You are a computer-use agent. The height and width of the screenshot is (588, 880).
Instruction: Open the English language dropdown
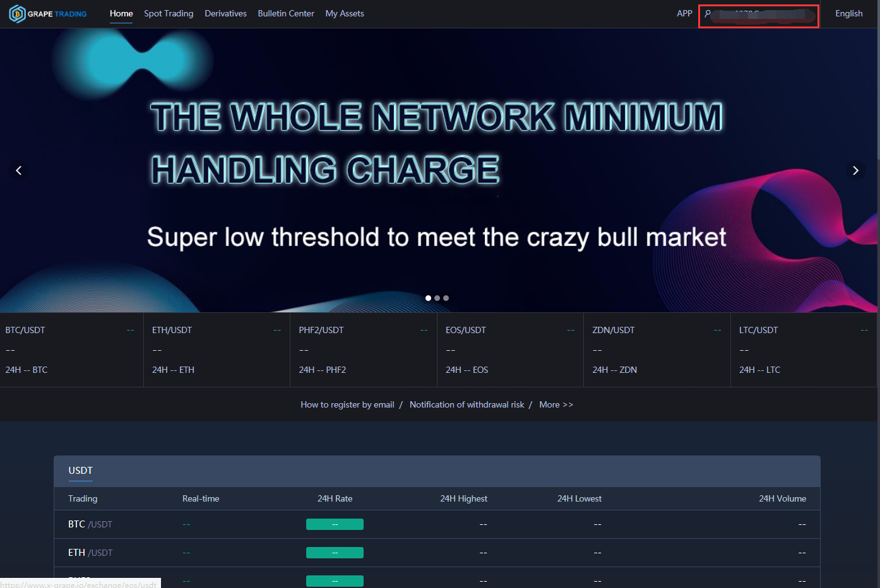(848, 13)
